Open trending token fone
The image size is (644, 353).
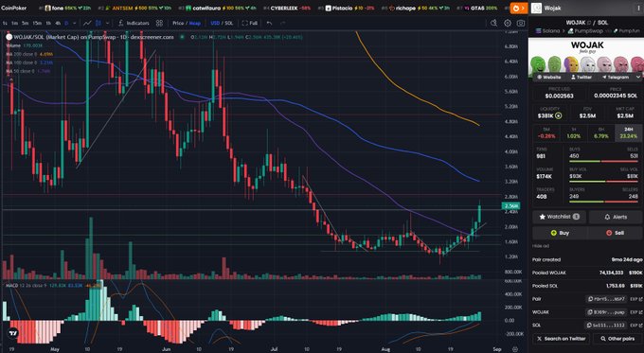[x=64, y=8]
